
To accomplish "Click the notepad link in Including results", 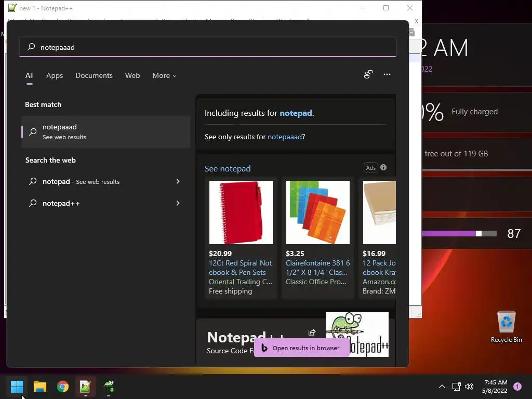I will pos(296,113).
